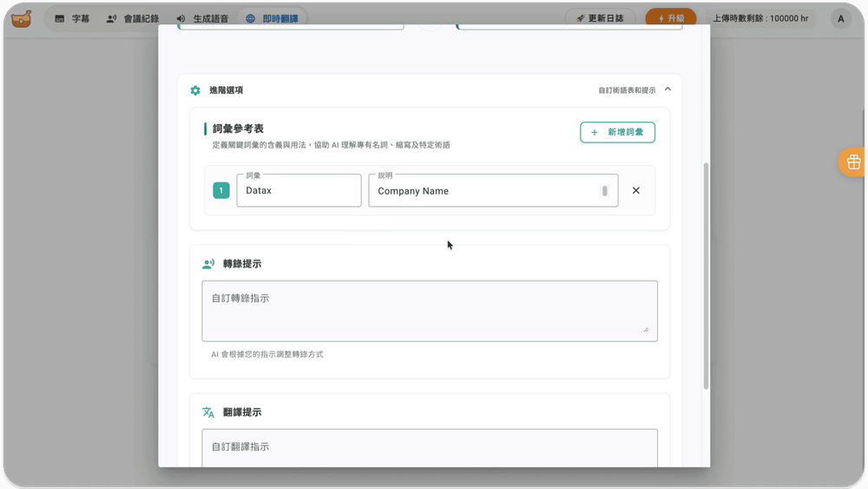The height and width of the screenshot is (489, 868).
Task: Click the 詞彙 field containing Datax
Action: (299, 190)
